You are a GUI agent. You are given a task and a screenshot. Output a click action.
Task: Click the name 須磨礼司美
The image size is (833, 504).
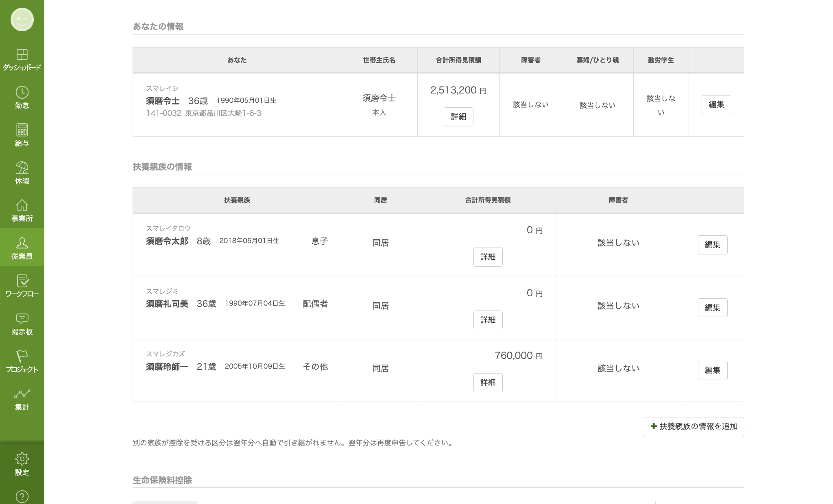(167, 304)
